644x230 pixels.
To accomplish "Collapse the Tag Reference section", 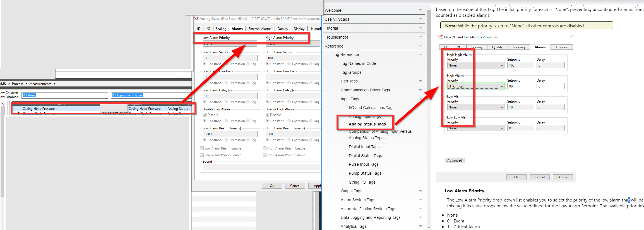I will [420, 55].
